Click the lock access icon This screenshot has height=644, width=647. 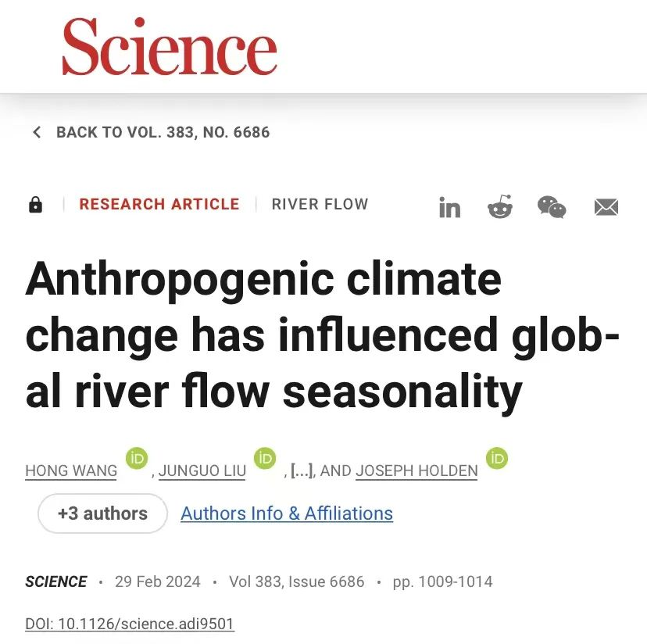(x=35, y=204)
